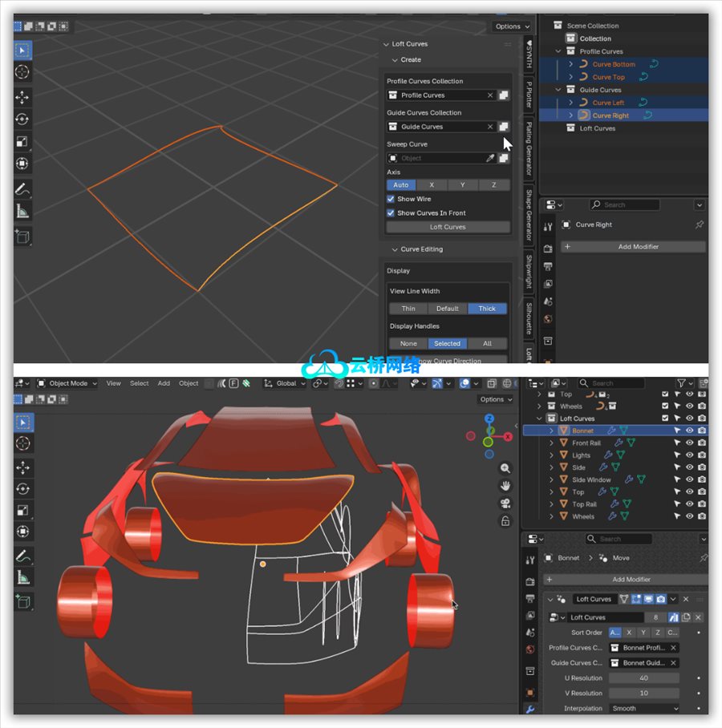Image resolution: width=722 pixels, height=728 pixels.
Task: Disable Show Curves In Front checkbox
Action: (x=391, y=213)
